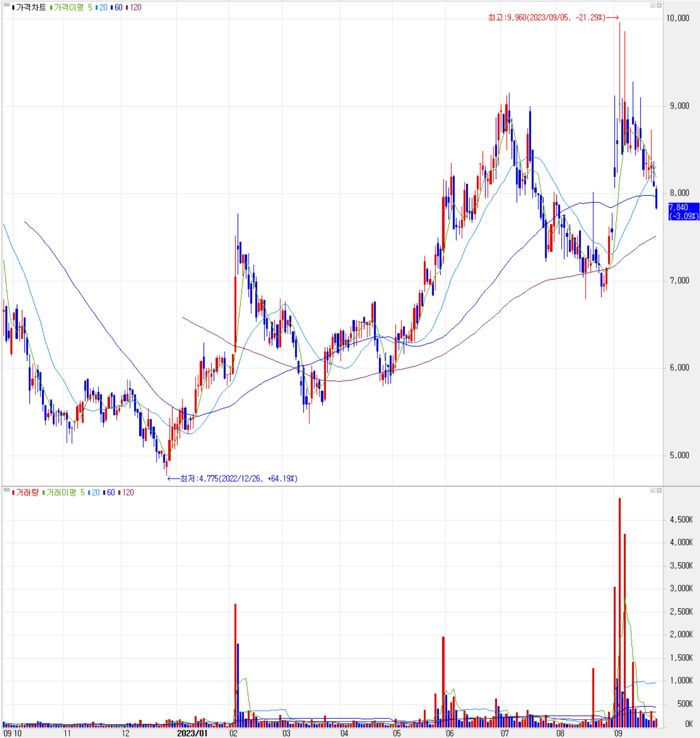Image resolution: width=700 pixels, height=738 pixels.
Task: Click the 02 month date axis label
Action: coord(233,733)
